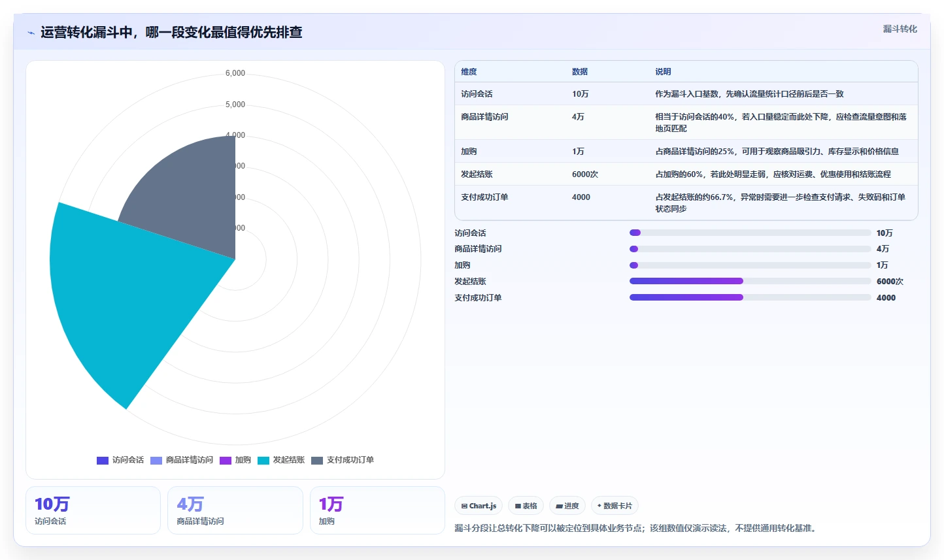Toggle 商品详情访问 legend swatch in chart
This screenshot has height=560, width=944.
tap(156, 460)
